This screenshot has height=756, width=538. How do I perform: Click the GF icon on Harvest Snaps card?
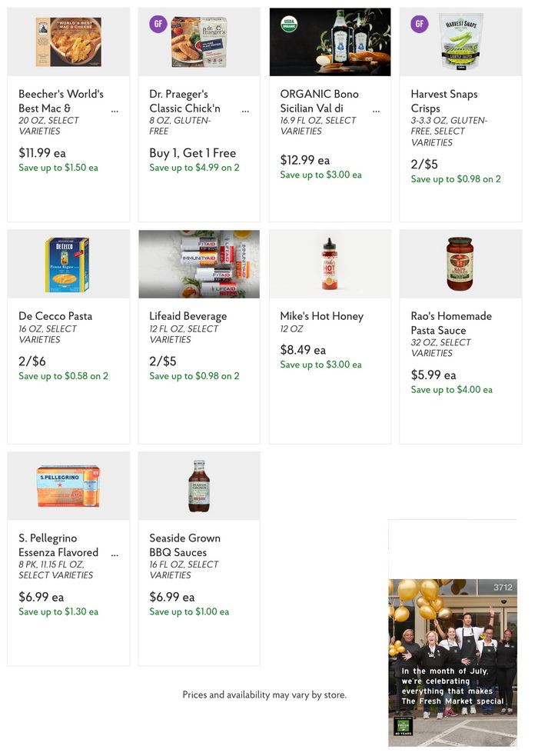(419, 24)
